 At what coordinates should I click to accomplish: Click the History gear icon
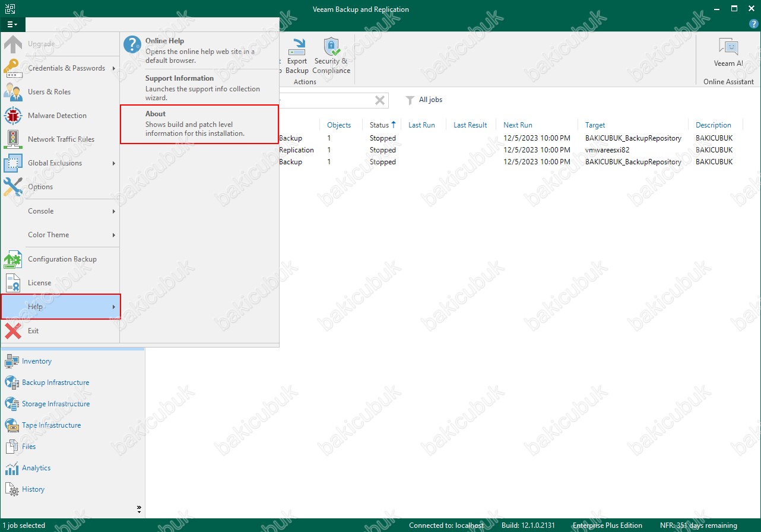[12, 490]
